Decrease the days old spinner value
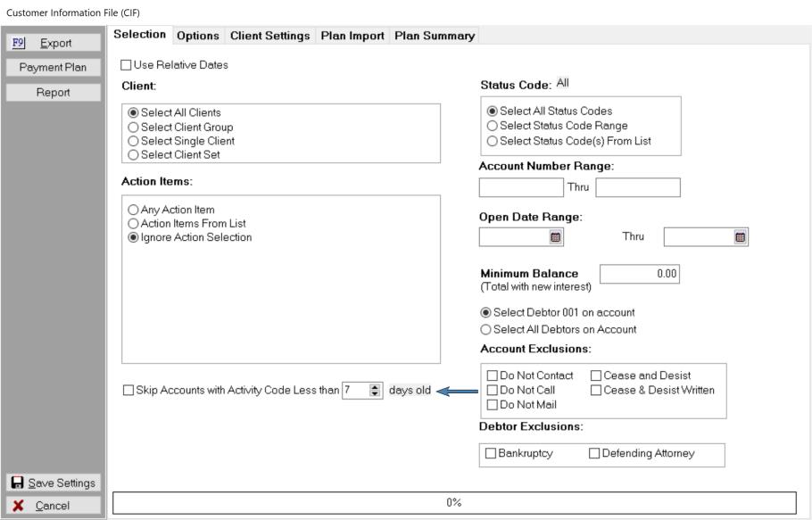The image size is (812, 520). (375, 393)
